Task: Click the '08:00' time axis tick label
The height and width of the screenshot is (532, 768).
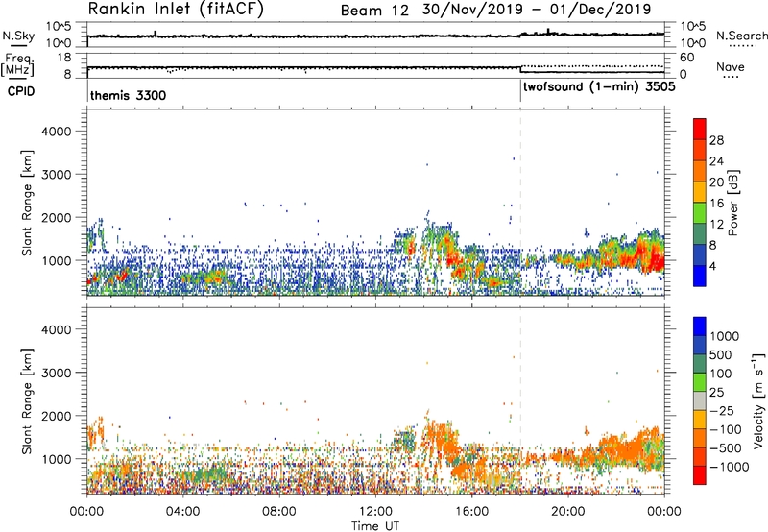Action: click(x=279, y=512)
